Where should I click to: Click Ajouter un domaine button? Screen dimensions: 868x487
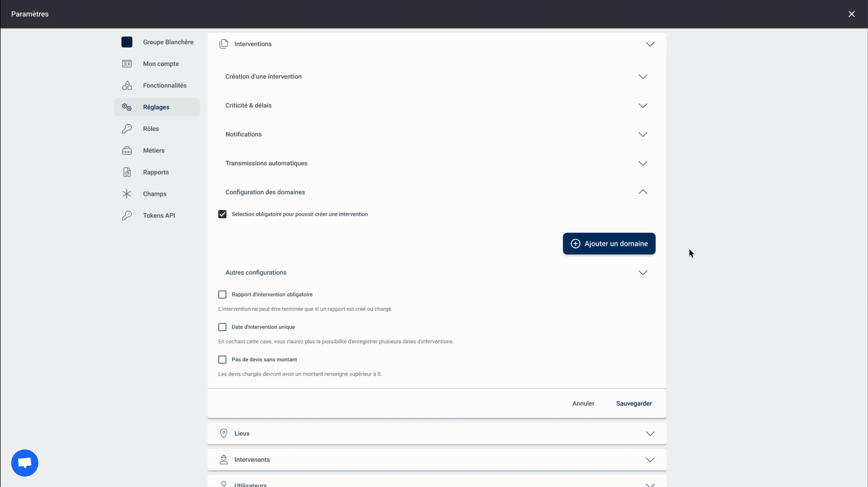(609, 244)
